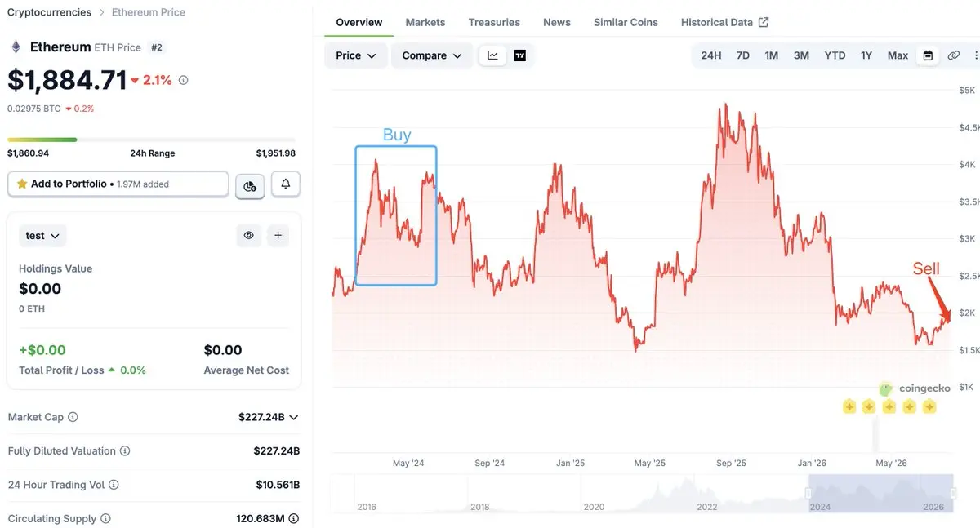Image resolution: width=980 pixels, height=528 pixels.
Task: Copy chart link icon
Action: click(x=954, y=55)
